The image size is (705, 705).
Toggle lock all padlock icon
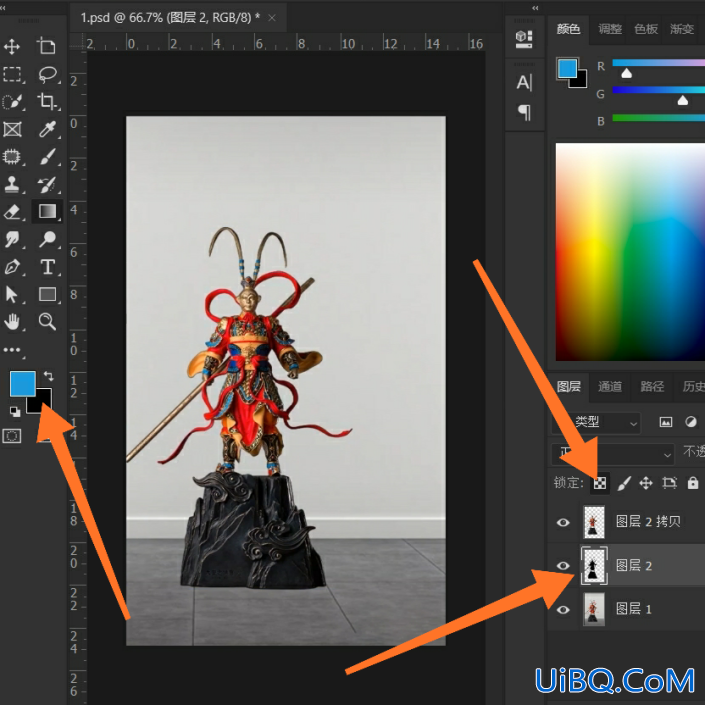693,483
